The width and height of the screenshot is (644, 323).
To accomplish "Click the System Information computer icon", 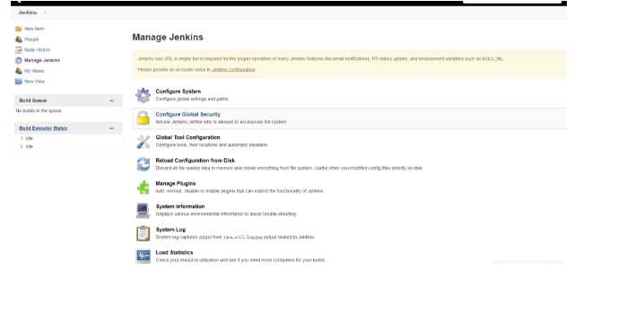I will pos(143,211).
